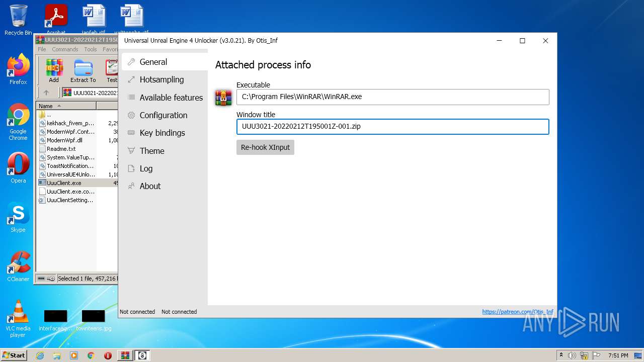Select ModernWpf.dll in WinRAR list
Viewport: 644px width, 362px height.
77,140
